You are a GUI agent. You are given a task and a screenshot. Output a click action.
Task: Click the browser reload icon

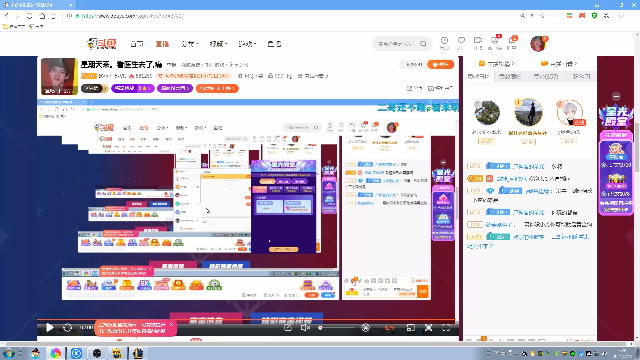(29, 16)
